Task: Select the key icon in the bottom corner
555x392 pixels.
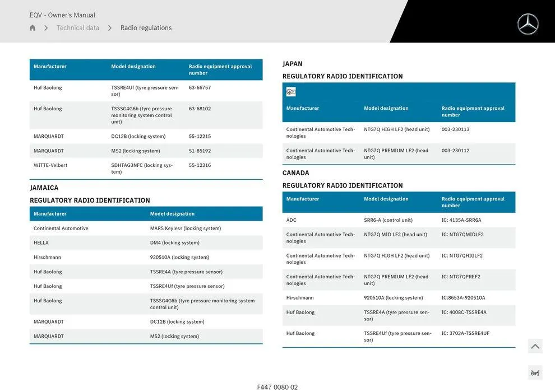Action: click(535, 372)
